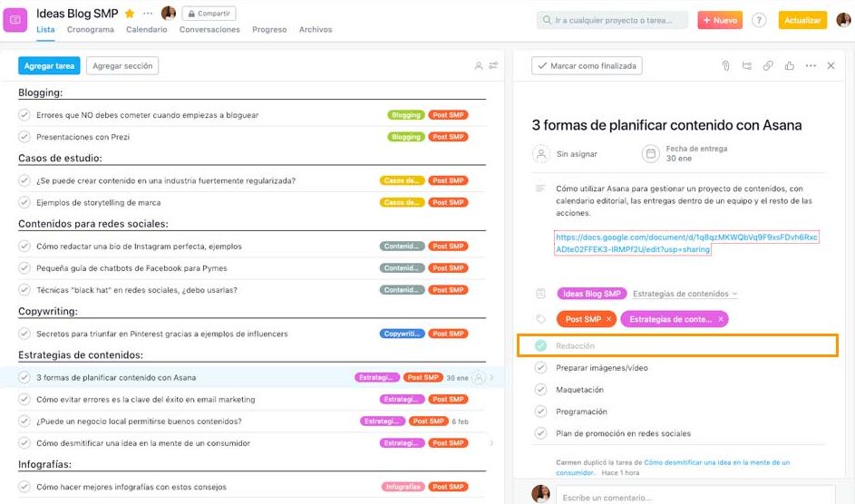Remove the Estrategias de conte... tag with its x

[x=720, y=319]
